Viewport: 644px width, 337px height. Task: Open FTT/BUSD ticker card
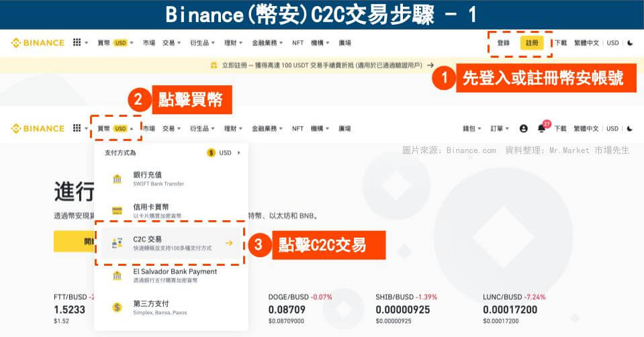click(x=73, y=308)
